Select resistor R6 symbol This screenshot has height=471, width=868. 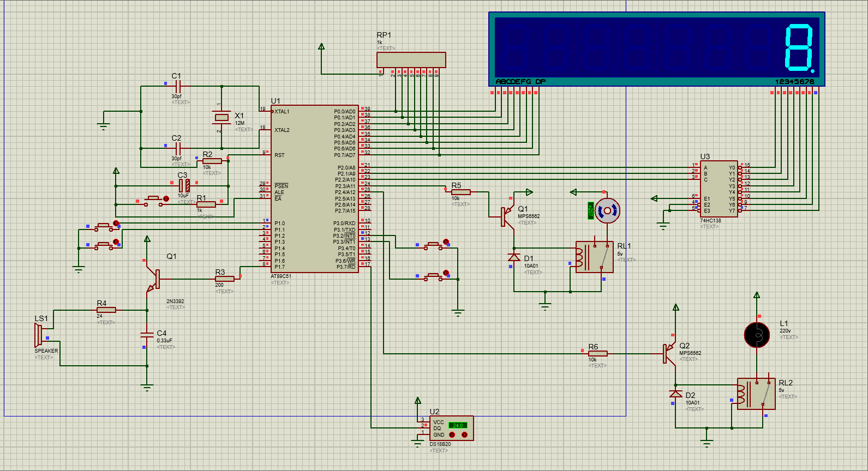(x=598, y=353)
